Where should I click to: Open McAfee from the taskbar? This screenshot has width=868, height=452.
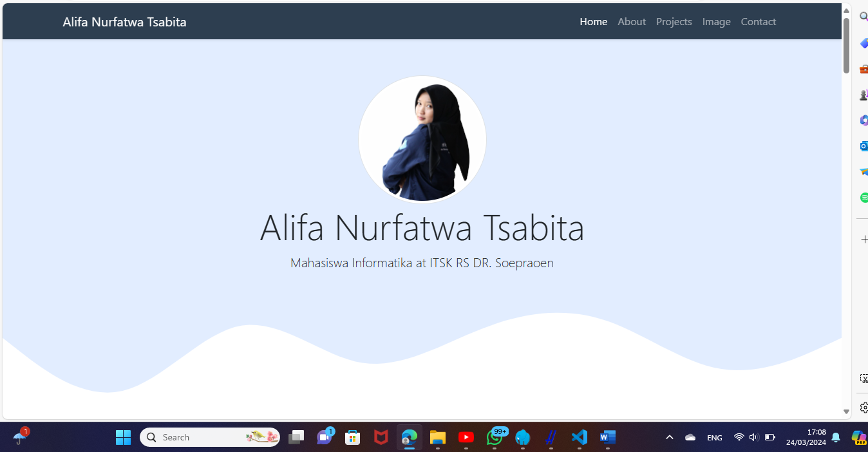point(381,437)
